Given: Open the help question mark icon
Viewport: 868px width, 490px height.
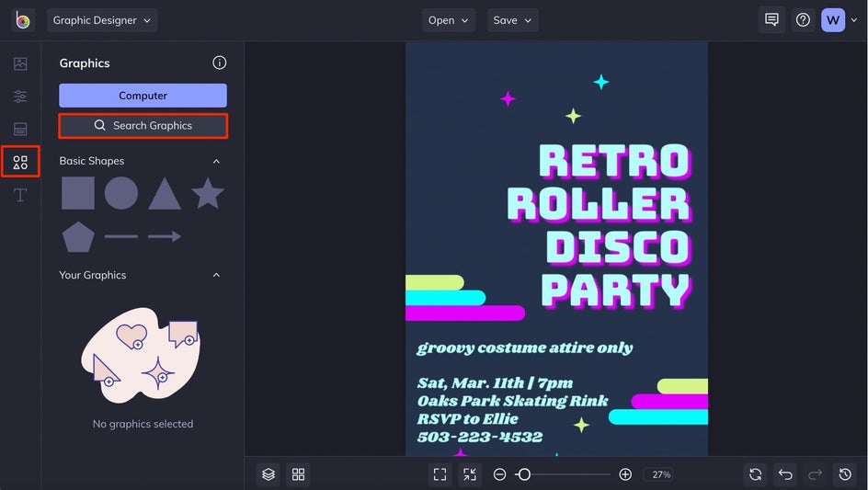Looking at the screenshot, I should coord(803,20).
